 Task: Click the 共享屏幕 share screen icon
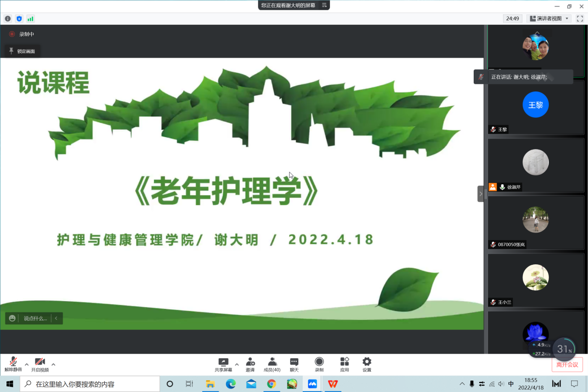(x=223, y=364)
